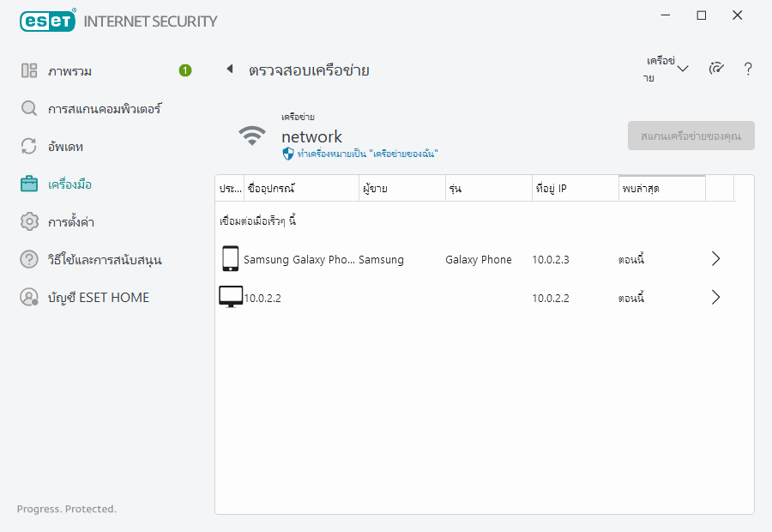772x532 pixels.
Task: Click the Samsung phone device icon
Action: click(230, 259)
